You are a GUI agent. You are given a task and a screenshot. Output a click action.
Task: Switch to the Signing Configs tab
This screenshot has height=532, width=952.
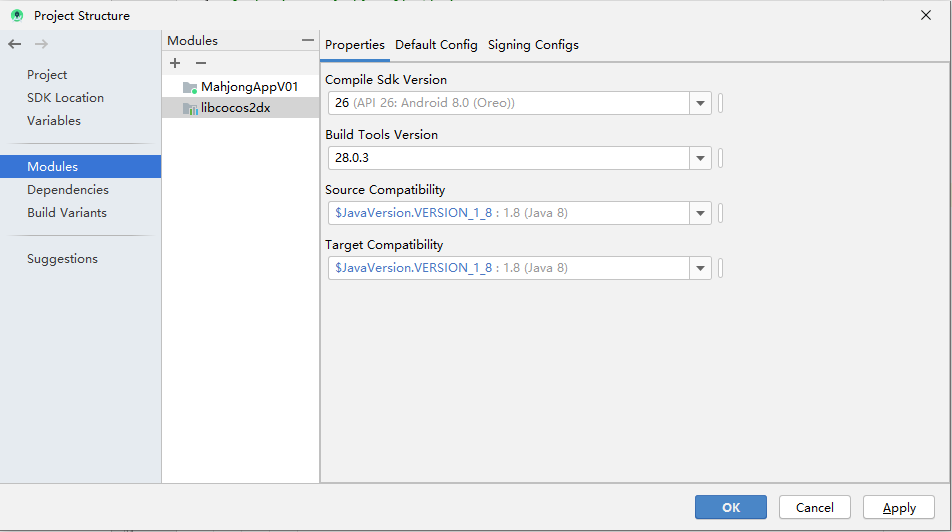pyautogui.click(x=533, y=45)
